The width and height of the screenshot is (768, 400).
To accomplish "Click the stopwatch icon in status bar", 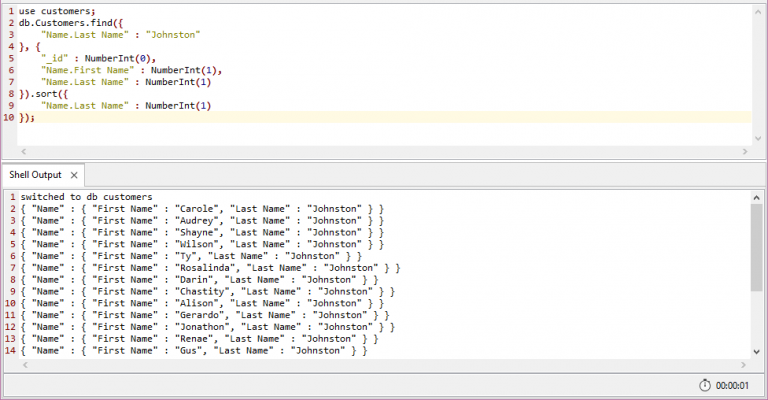I will (x=706, y=386).
